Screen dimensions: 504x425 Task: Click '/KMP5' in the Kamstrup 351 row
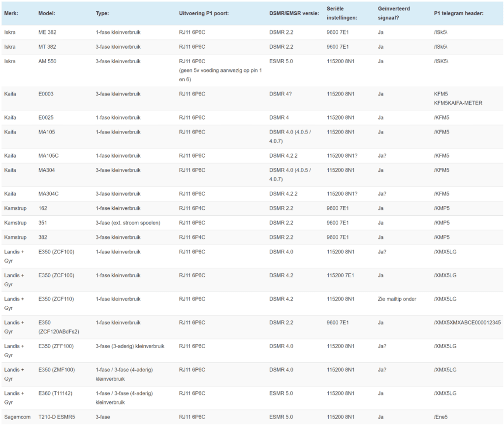[441, 223]
